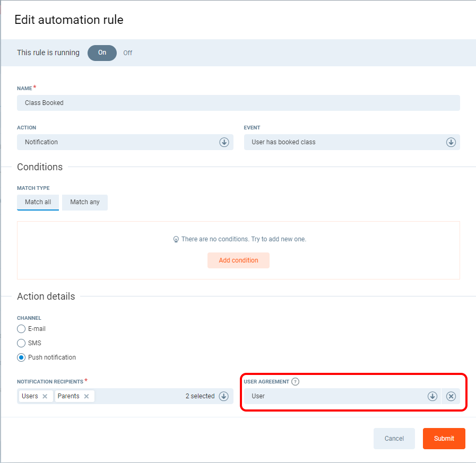This screenshot has height=463, width=476.
Task: Click the Event field arrow icon
Action: pos(451,142)
